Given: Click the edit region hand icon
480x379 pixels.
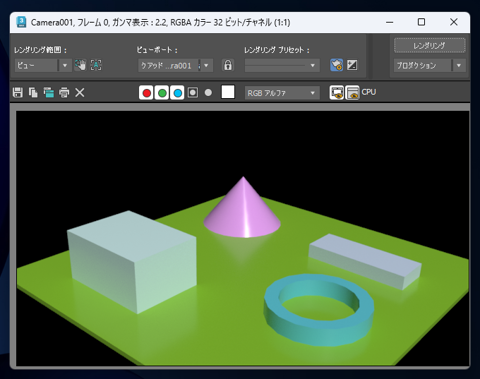Looking at the screenshot, I should [x=80, y=65].
